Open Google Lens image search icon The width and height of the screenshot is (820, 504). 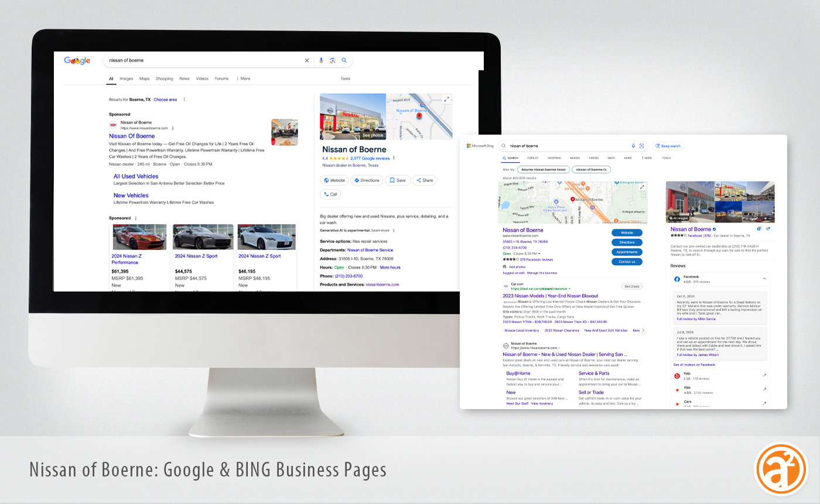[x=332, y=60]
